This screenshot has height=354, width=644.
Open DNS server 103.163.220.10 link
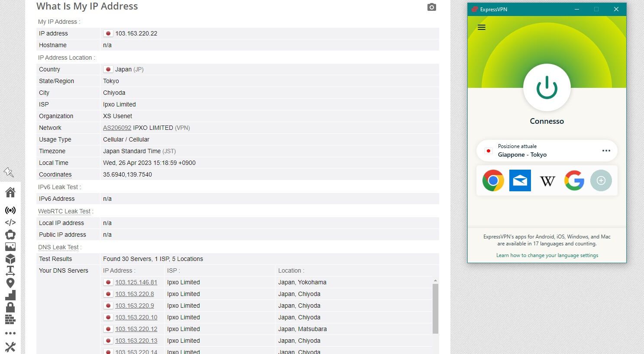(136, 317)
